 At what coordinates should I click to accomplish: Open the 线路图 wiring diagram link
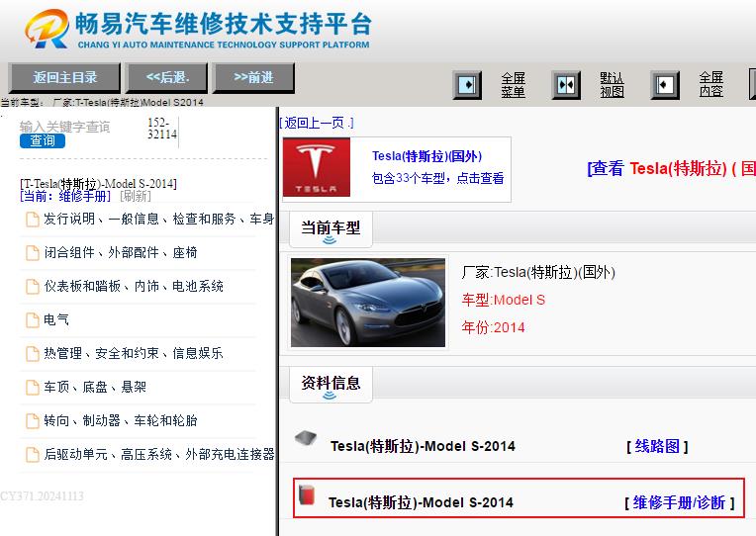point(657,446)
